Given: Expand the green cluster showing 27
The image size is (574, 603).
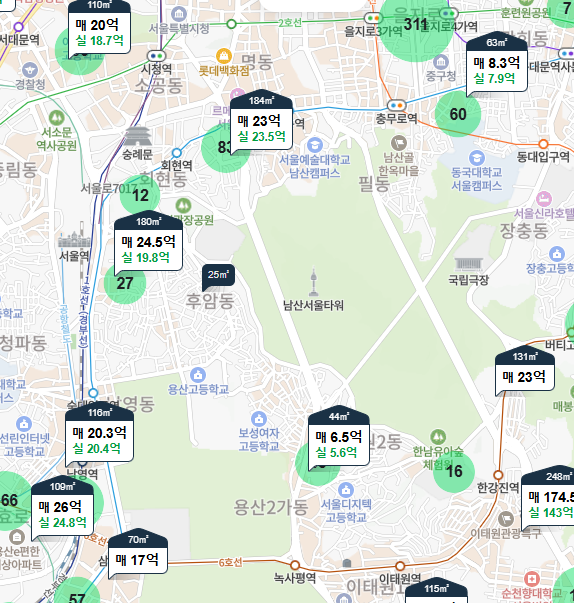Looking at the screenshot, I should coord(125,283).
